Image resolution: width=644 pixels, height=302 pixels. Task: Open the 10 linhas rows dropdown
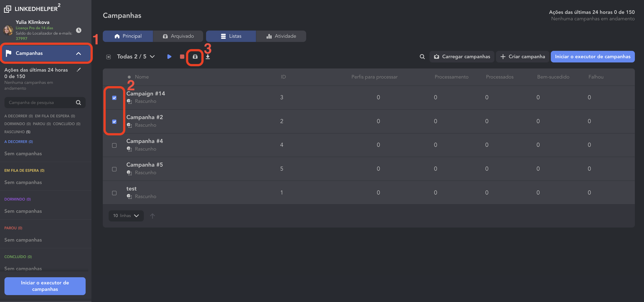126,216
